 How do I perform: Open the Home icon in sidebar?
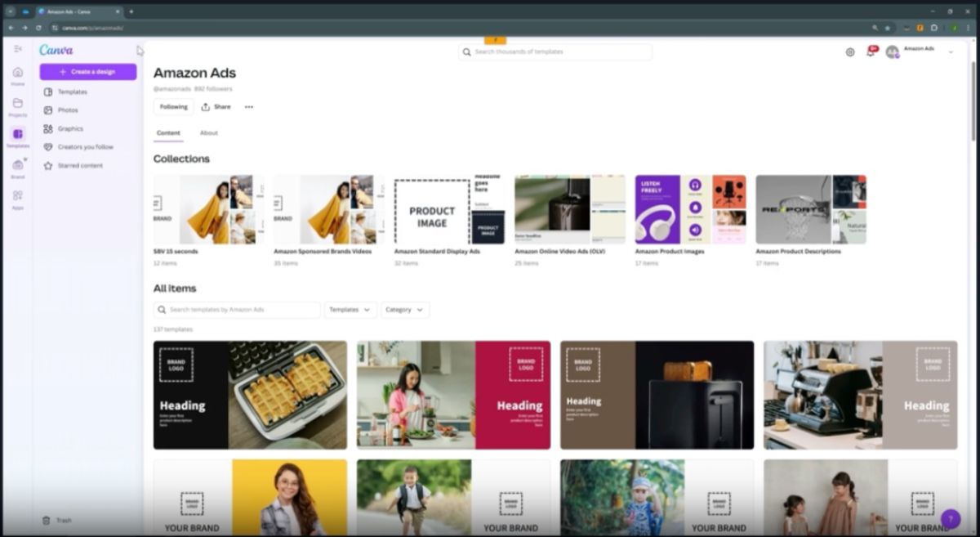coord(17,73)
